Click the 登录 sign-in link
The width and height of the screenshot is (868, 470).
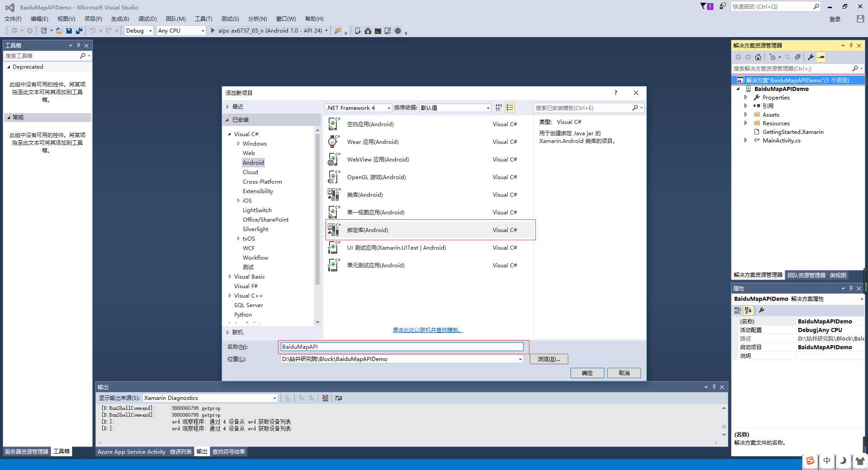click(835, 19)
